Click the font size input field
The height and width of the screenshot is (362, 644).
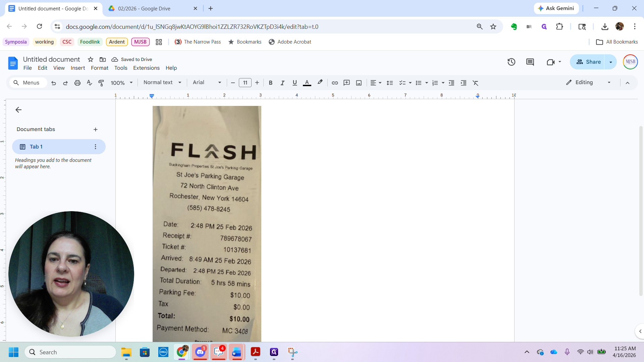pos(245,83)
